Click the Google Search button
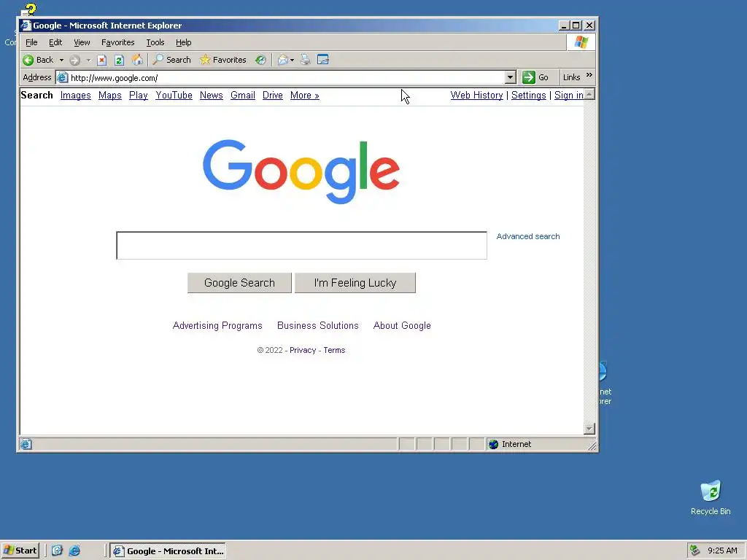This screenshot has height=560, width=747. [x=239, y=283]
